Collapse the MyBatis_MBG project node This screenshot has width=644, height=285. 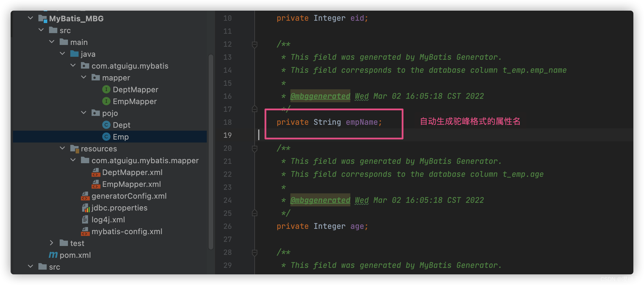pyautogui.click(x=30, y=18)
